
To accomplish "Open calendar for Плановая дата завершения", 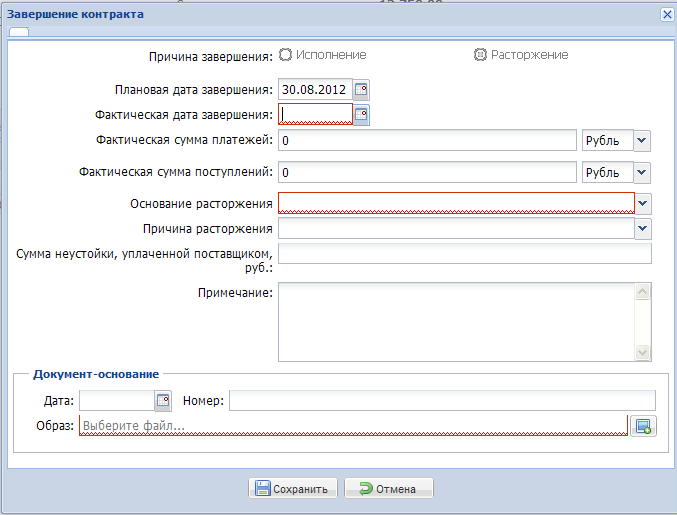I will tap(361, 89).
